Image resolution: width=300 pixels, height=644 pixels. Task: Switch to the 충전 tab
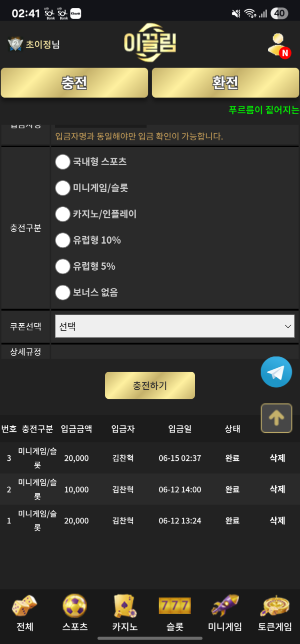[74, 83]
